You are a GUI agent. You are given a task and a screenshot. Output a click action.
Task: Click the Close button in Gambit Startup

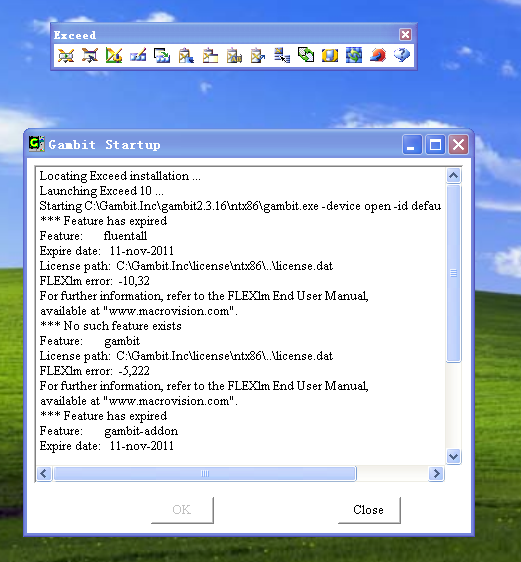click(x=369, y=510)
